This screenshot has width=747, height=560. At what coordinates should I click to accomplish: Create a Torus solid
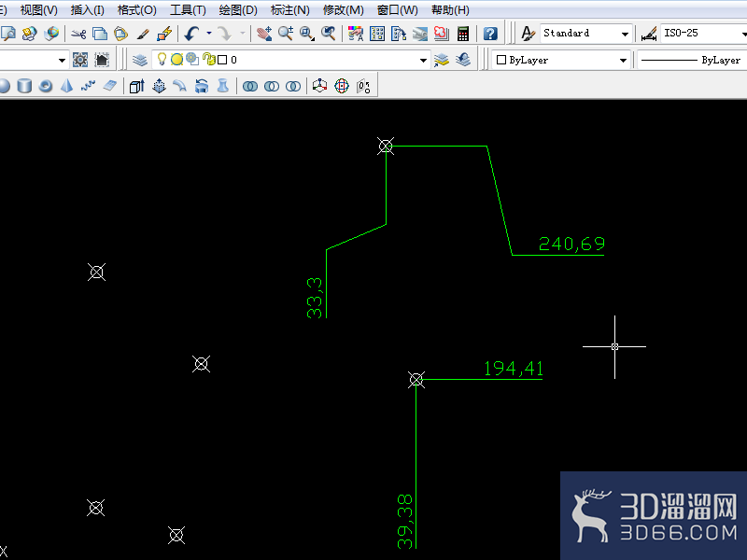coord(46,86)
